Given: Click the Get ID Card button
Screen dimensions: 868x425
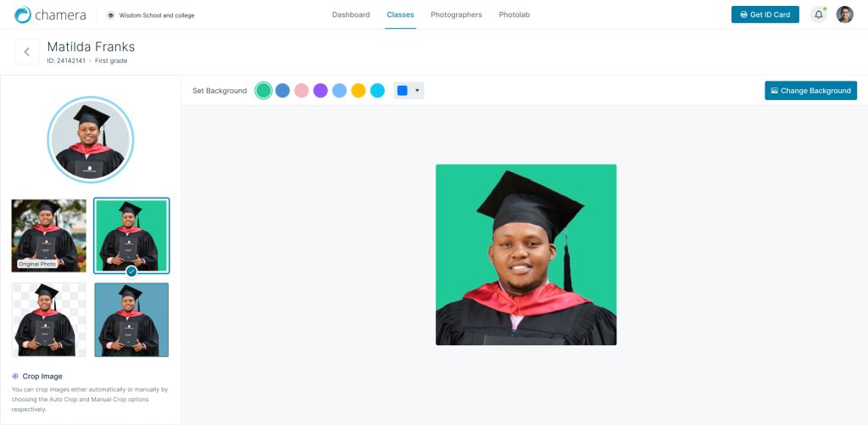Looking at the screenshot, I should coord(765,15).
